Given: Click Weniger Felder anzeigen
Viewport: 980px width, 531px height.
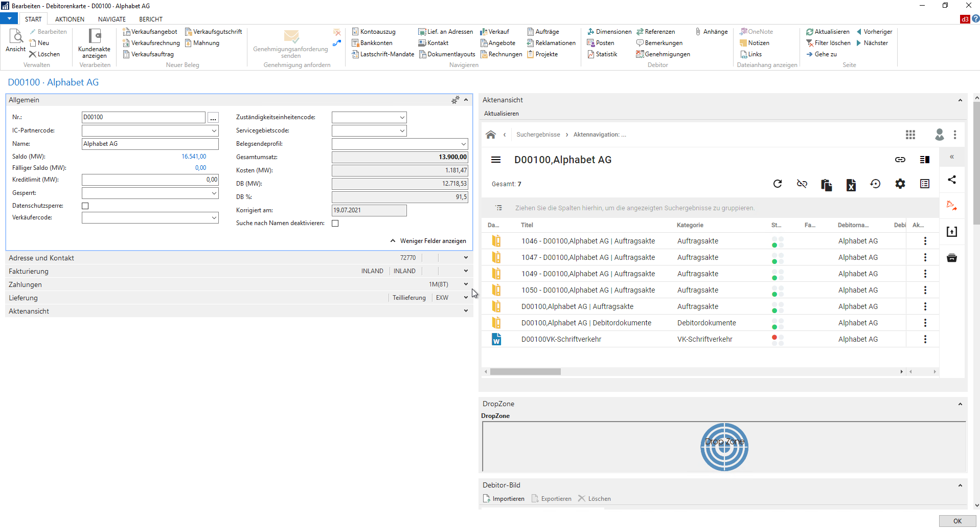Looking at the screenshot, I should pos(428,241).
